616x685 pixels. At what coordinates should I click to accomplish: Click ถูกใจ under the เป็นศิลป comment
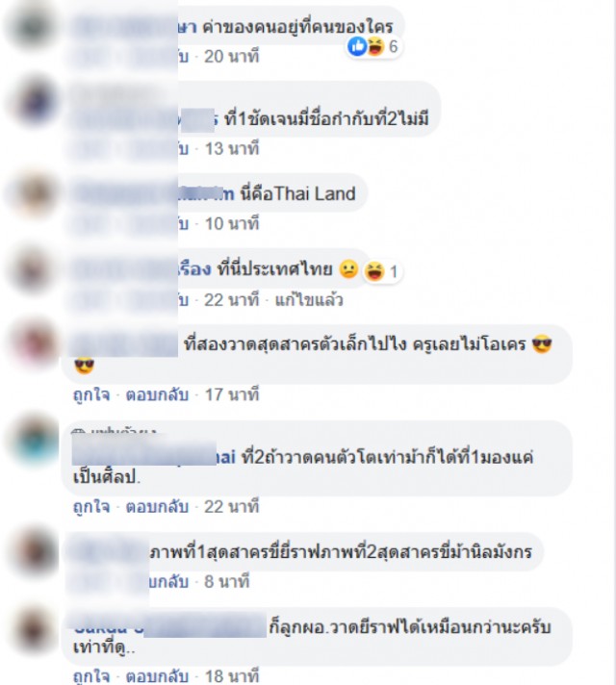91,507
